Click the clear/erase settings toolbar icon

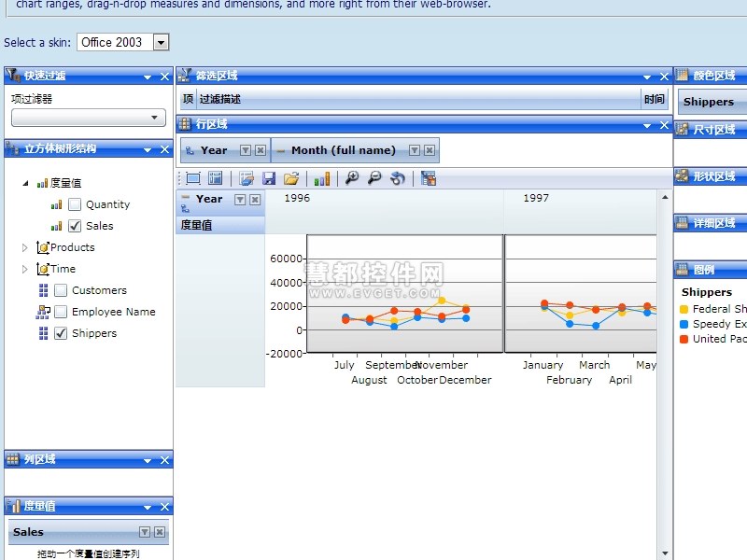click(247, 178)
